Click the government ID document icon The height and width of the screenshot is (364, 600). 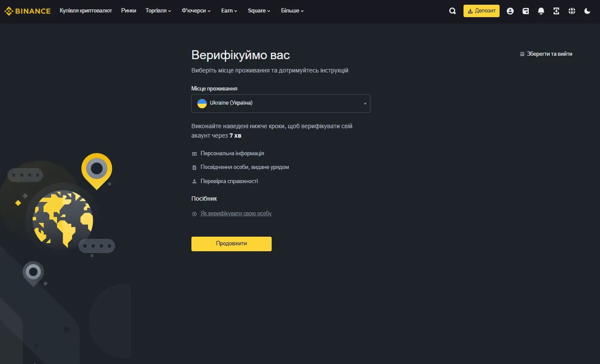[194, 168]
